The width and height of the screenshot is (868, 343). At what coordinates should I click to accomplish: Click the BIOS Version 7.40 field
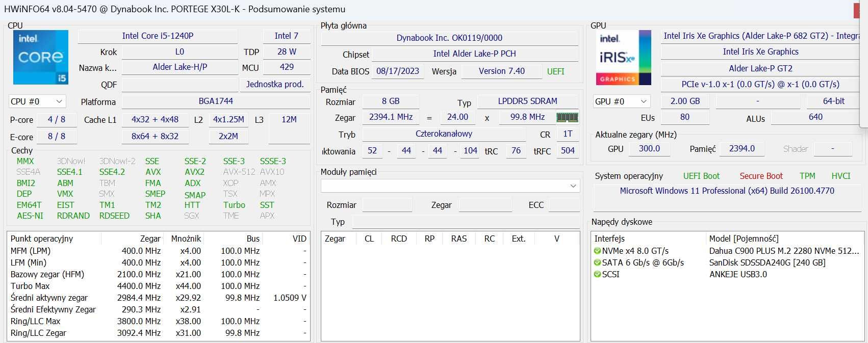tap(502, 71)
